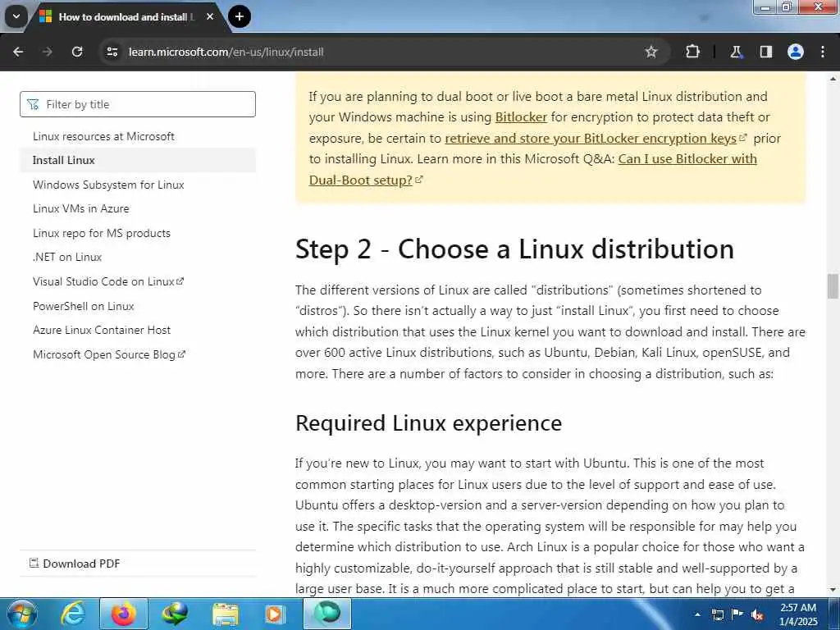
Task: Show hidden system tray icons
Action: coord(697,614)
